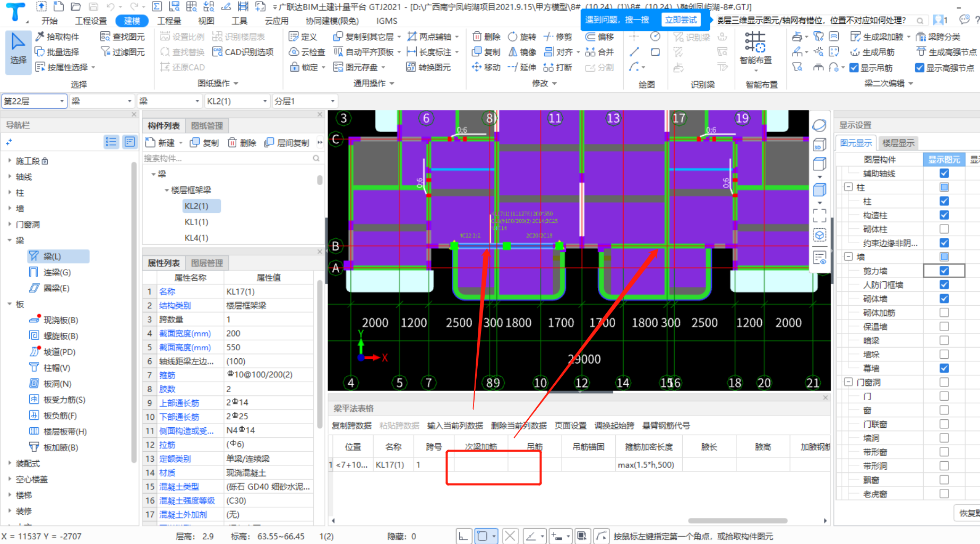
Task: Toggle 构造柱 display checkbox
Action: pyautogui.click(x=944, y=215)
